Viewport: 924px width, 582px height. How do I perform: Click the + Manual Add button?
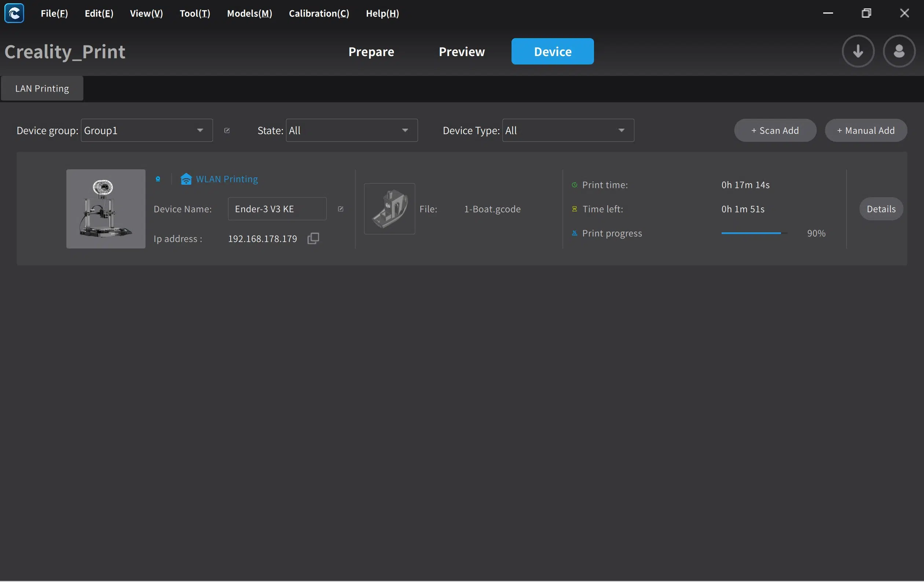866,131
